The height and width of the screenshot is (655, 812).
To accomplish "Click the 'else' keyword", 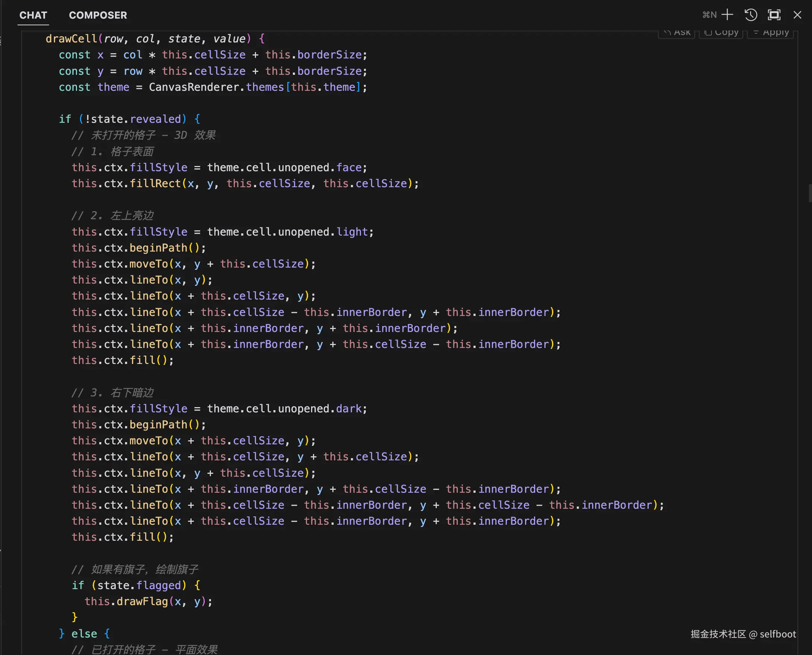I will click(x=84, y=634).
